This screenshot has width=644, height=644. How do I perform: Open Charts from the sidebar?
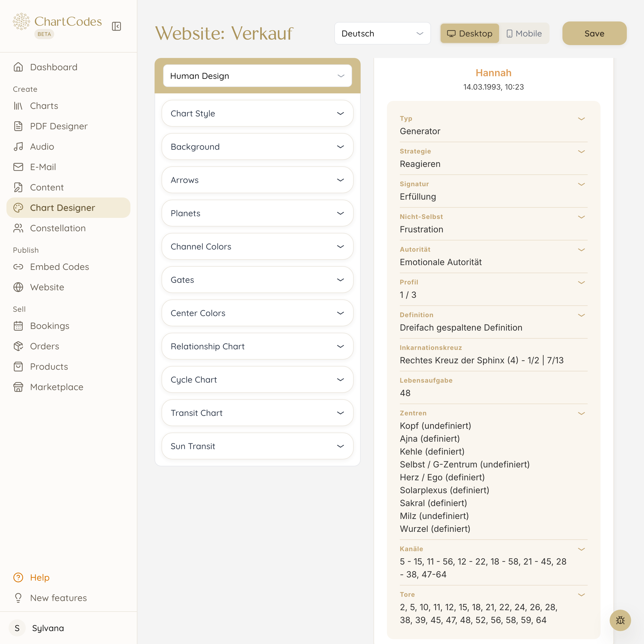(68, 106)
